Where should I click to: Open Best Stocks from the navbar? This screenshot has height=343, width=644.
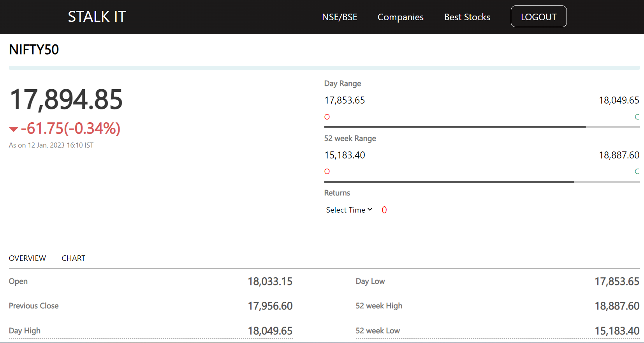click(x=467, y=17)
